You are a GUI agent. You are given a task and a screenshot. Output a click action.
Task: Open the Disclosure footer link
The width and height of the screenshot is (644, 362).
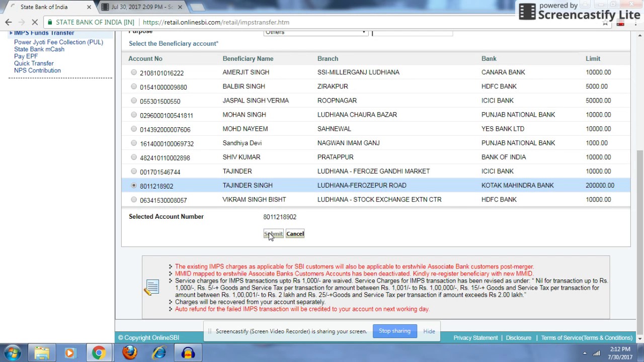[x=518, y=338]
